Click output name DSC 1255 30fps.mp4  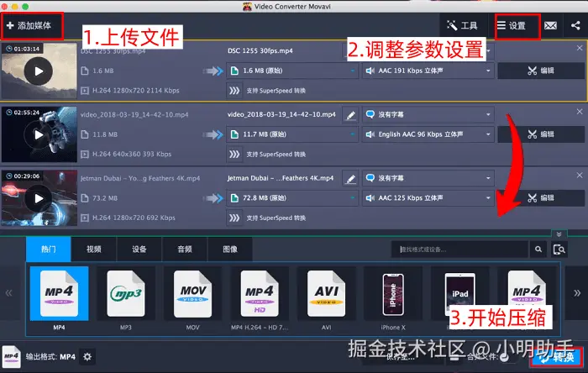260,50
